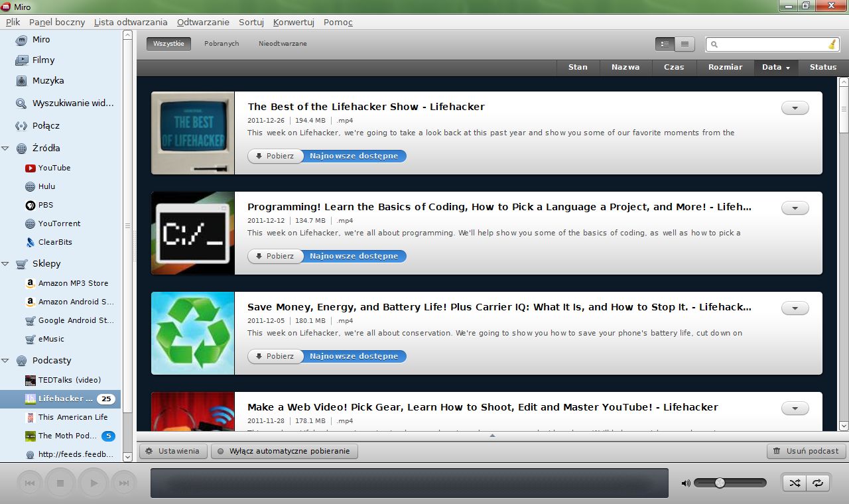Toggle shuffle mode

(795, 483)
